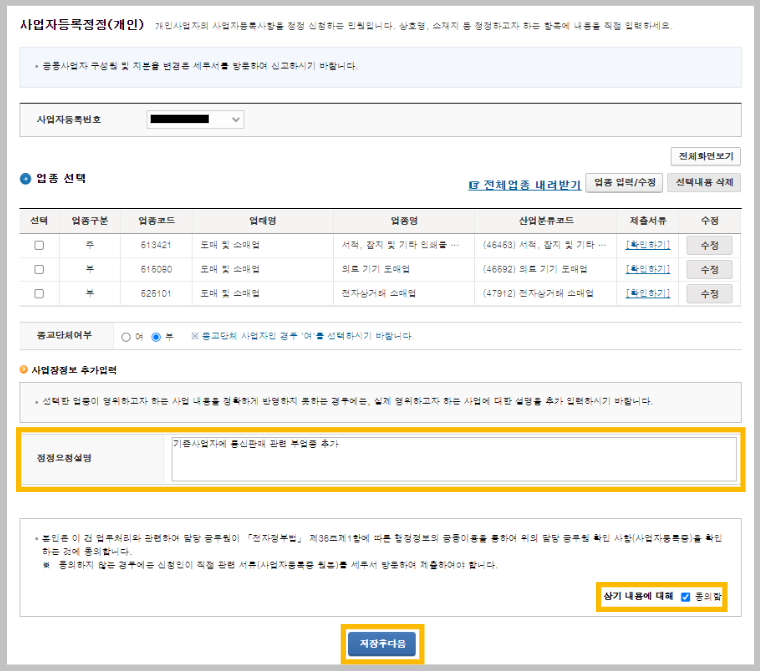Click into the 정정요청설명 text area
The height and width of the screenshot is (671, 760).
tap(454, 459)
